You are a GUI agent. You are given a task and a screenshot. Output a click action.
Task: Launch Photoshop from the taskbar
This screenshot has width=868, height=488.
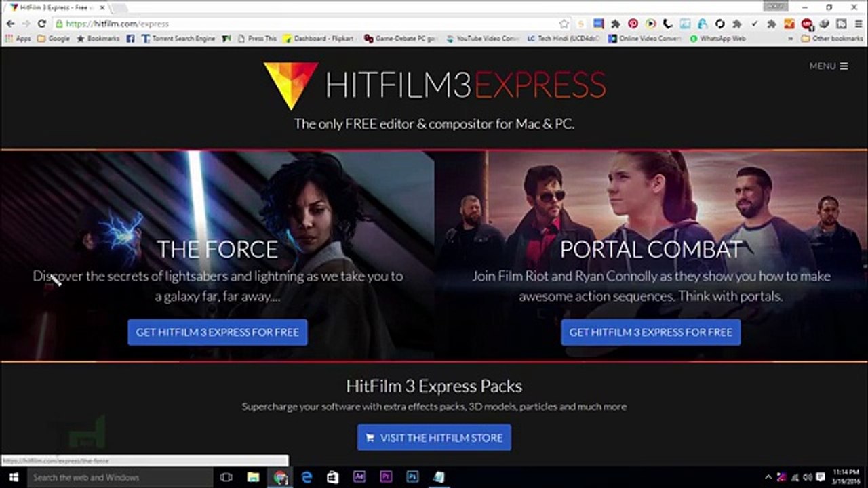[412, 477]
